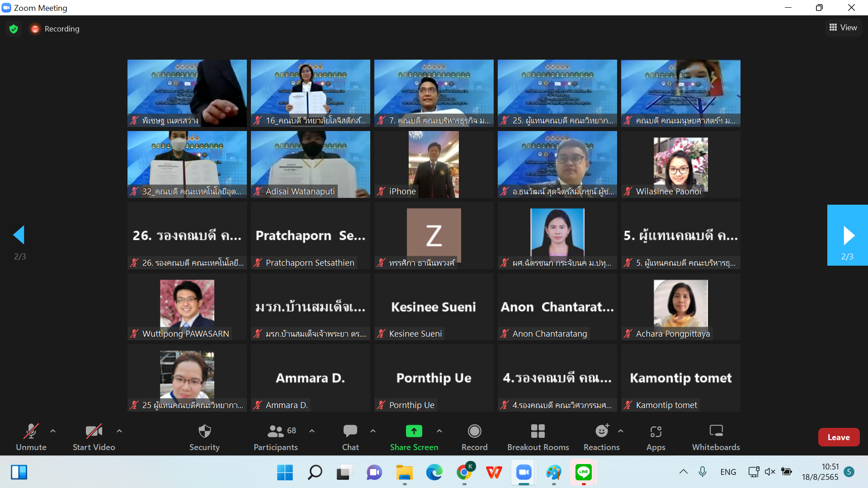Open the Whiteboards tool
The image size is (868, 488).
(x=716, y=436)
